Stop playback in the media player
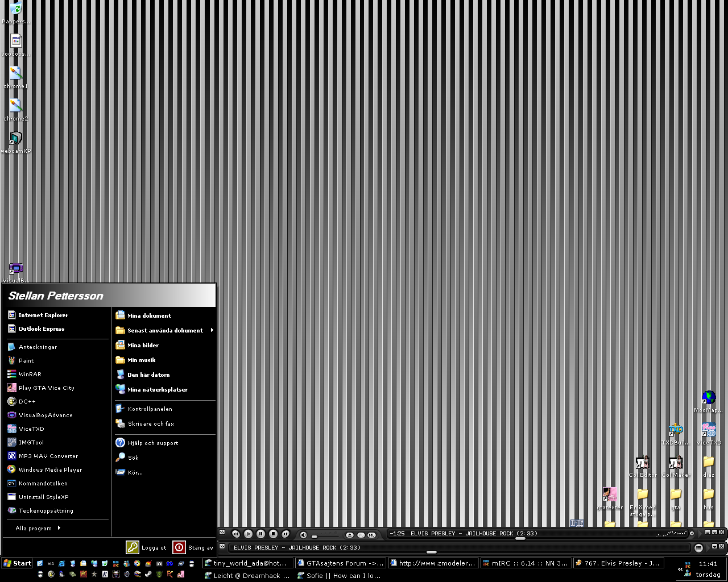The image size is (728, 582). (x=273, y=534)
